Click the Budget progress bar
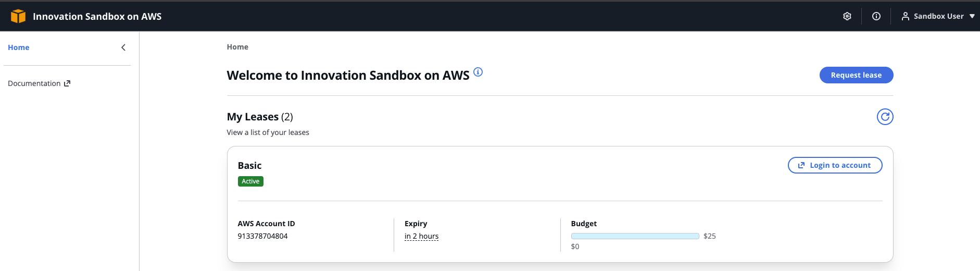This screenshot has height=271, width=980. coord(635,236)
